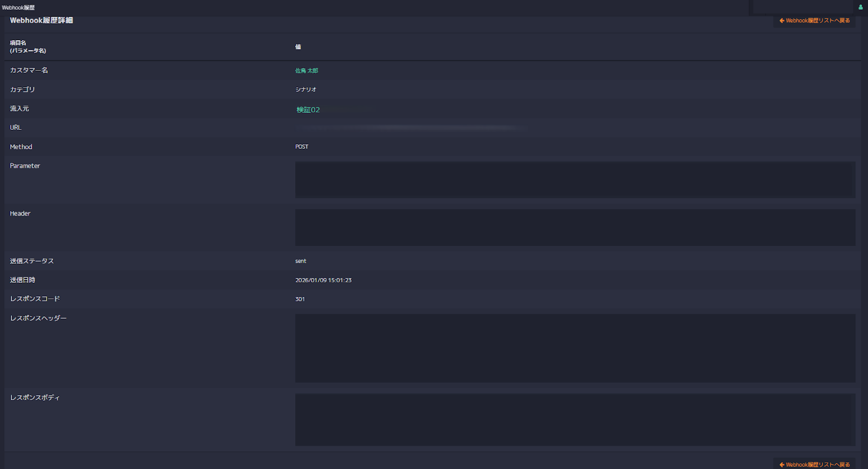Focus the レスポンスヘッダー text area

click(575, 348)
